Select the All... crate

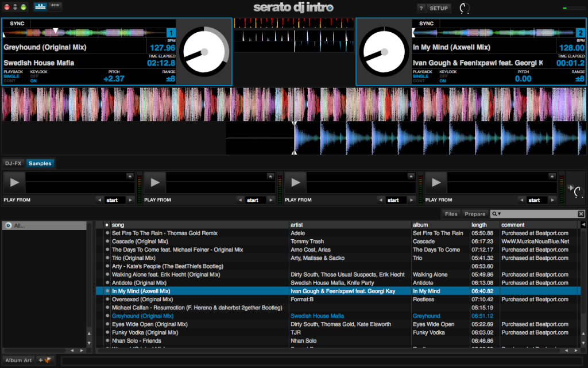click(x=45, y=225)
